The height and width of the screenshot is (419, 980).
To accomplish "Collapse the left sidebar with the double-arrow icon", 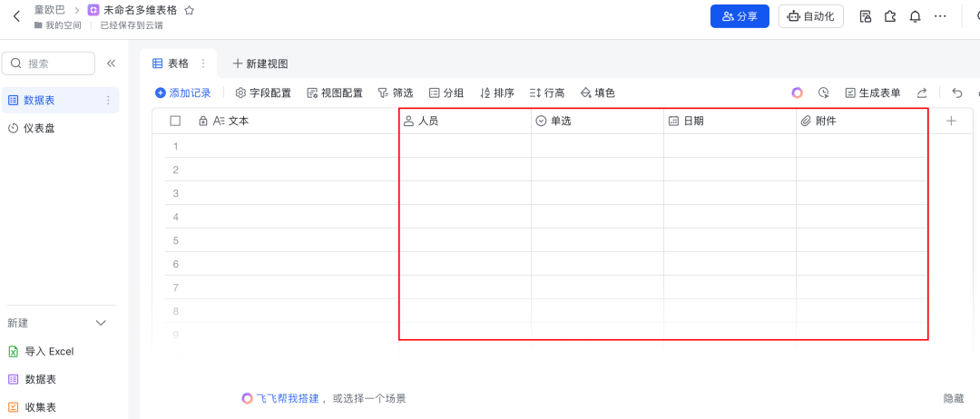I will 112,63.
